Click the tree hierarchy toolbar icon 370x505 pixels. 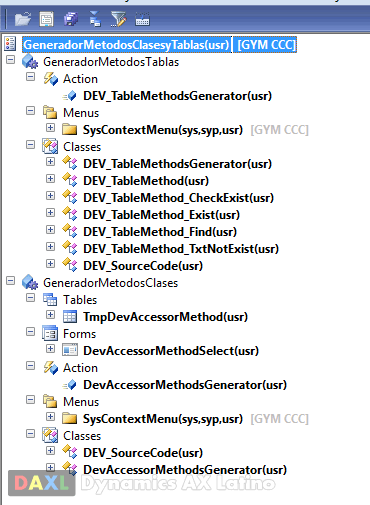95,19
